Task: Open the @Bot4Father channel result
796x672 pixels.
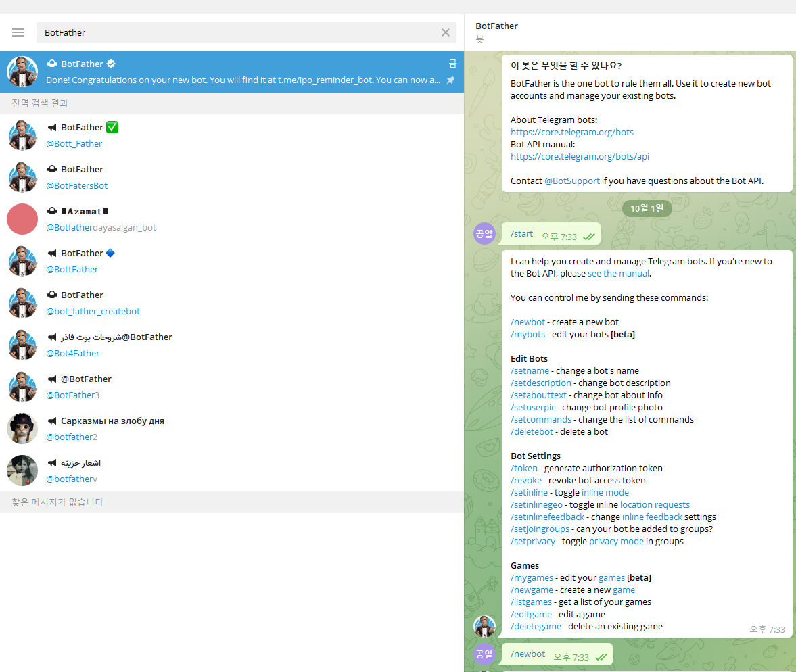Action: (232, 345)
